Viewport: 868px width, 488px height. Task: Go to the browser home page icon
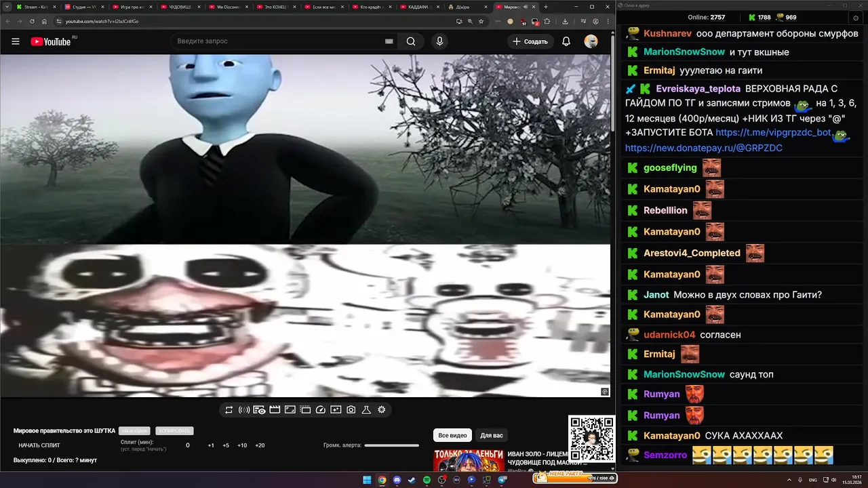pyautogui.click(x=44, y=21)
